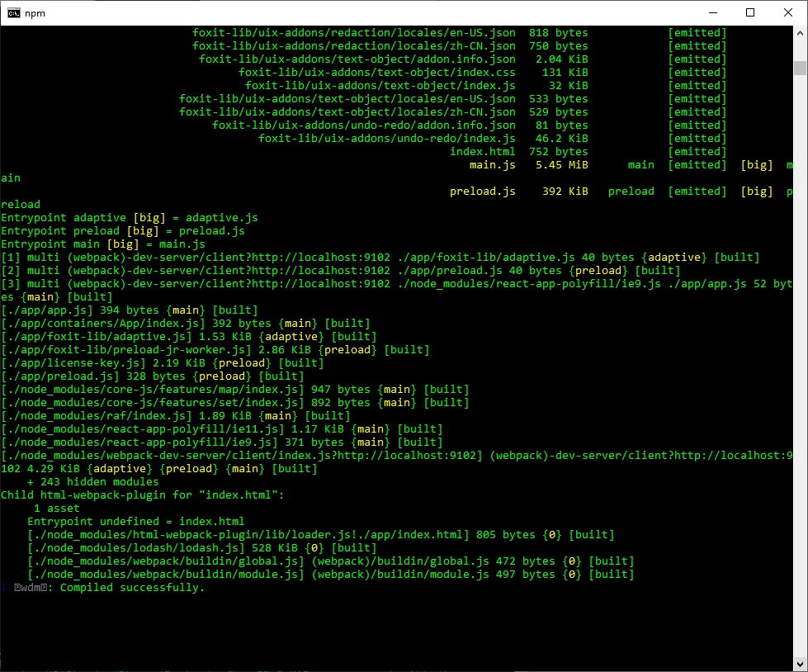Click 'preload.js' asset name in yellow
808x672 pixels.
point(482,192)
